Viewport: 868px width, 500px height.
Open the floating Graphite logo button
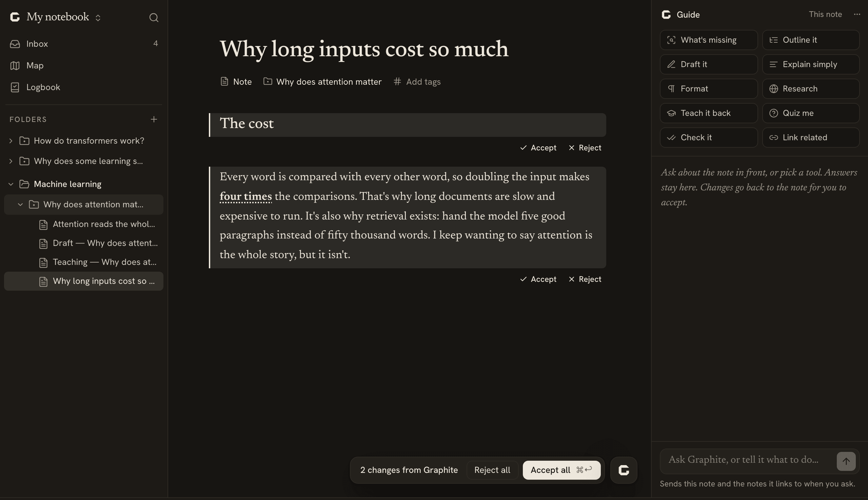click(x=624, y=470)
